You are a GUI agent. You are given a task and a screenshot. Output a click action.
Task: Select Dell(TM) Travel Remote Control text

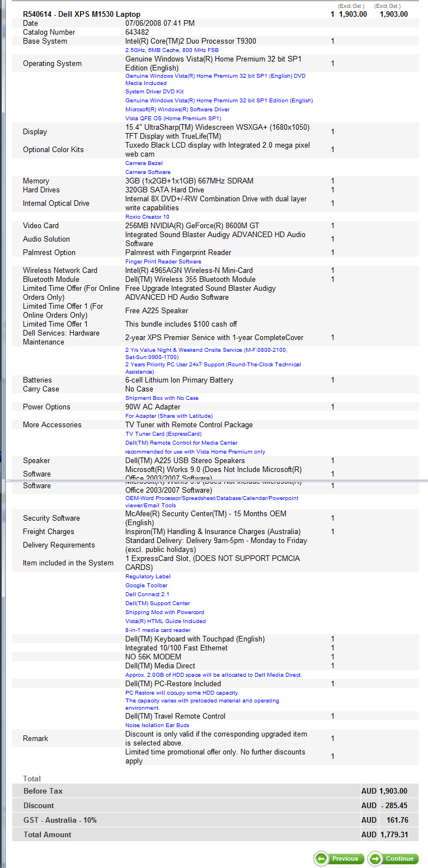click(x=175, y=716)
